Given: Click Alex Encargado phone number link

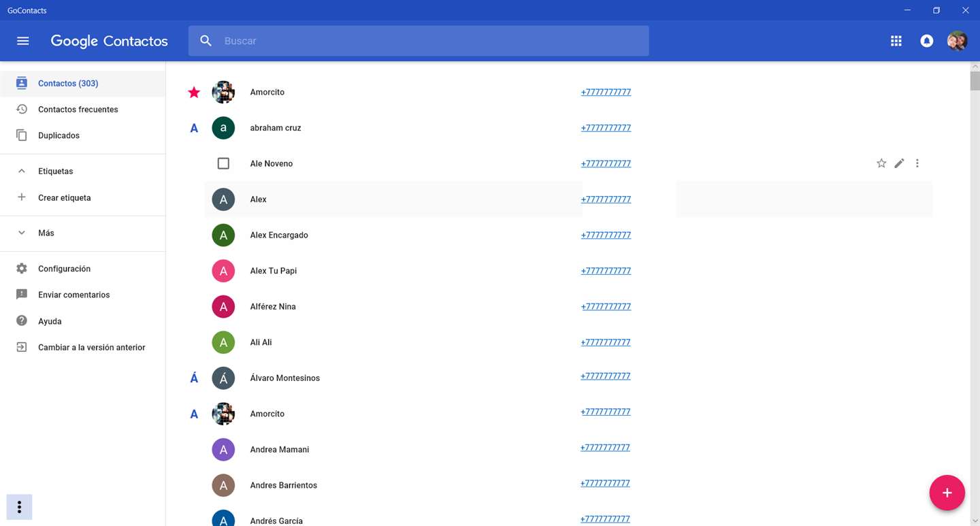Looking at the screenshot, I should coord(606,235).
